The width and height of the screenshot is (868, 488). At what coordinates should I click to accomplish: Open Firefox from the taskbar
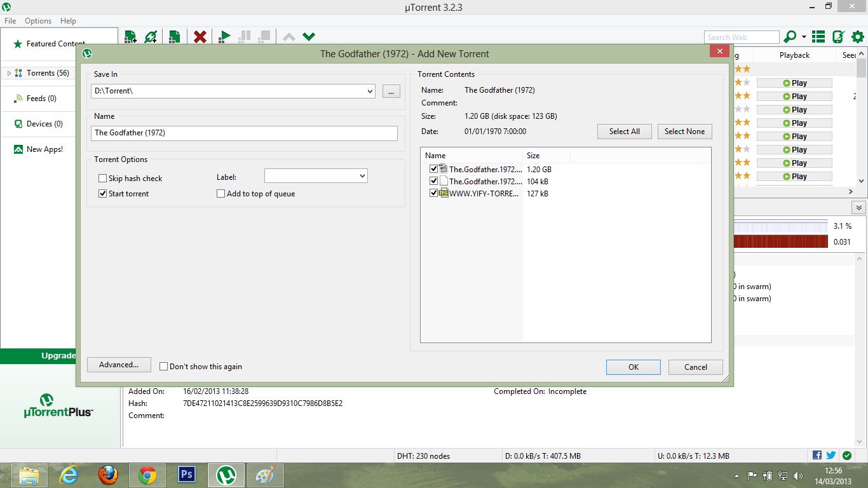click(x=108, y=475)
